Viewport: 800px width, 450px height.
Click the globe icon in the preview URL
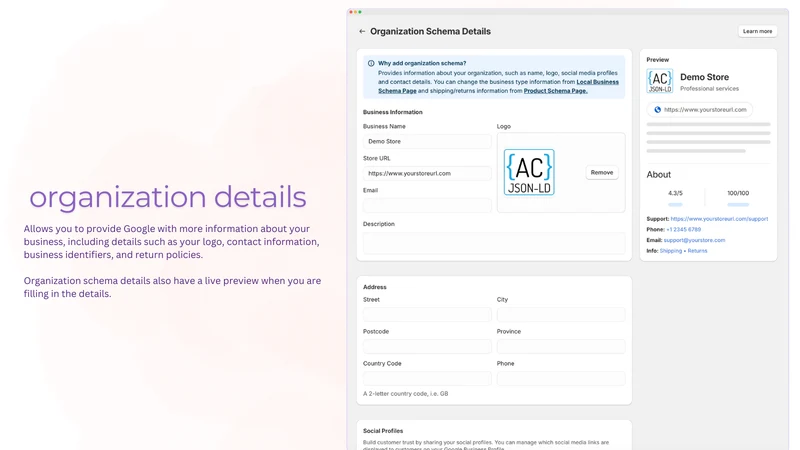(x=657, y=110)
